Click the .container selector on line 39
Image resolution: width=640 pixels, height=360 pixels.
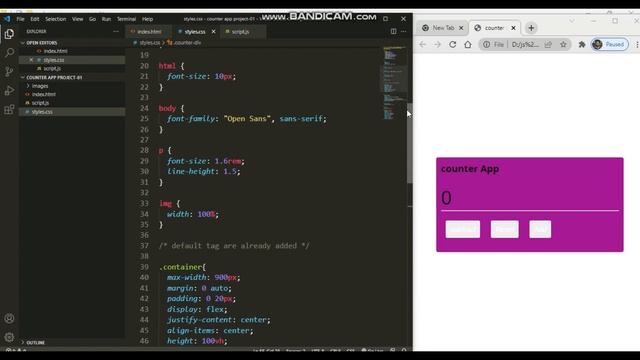180,267
